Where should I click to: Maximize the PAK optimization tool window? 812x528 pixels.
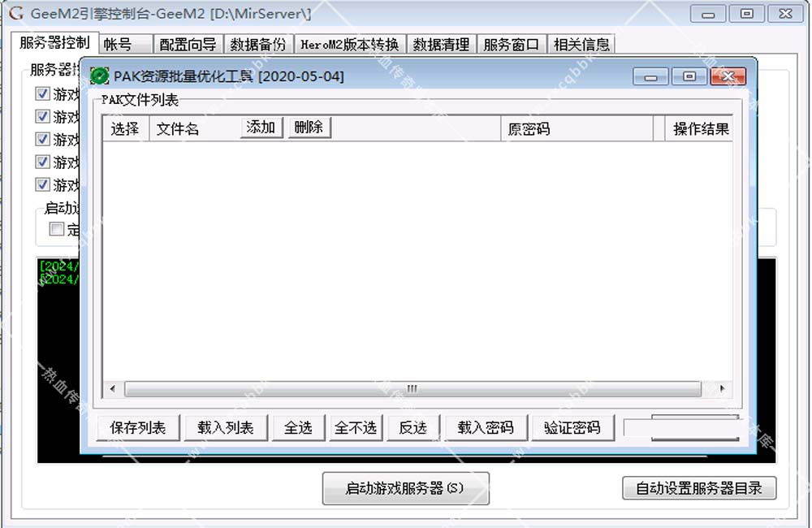689,77
